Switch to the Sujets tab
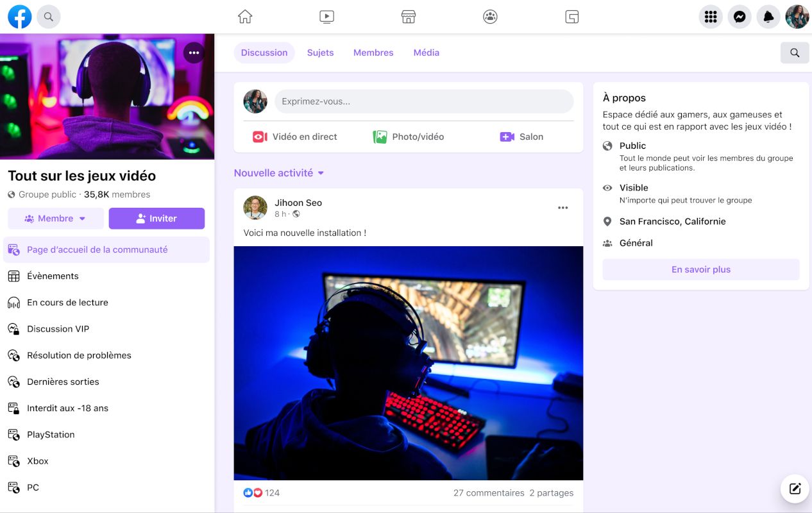The width and height of the screenshot is (812, 513). coord(320,53)
